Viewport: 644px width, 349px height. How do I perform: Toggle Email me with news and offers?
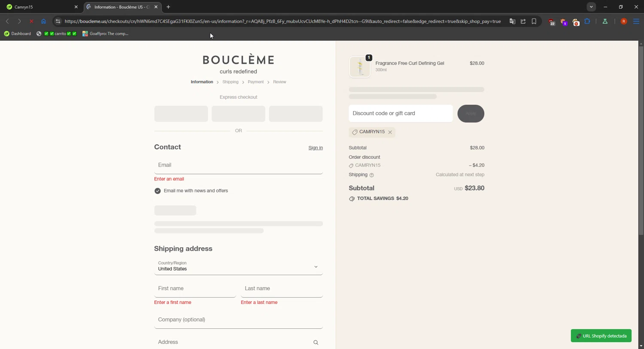[x=158, y=191]
